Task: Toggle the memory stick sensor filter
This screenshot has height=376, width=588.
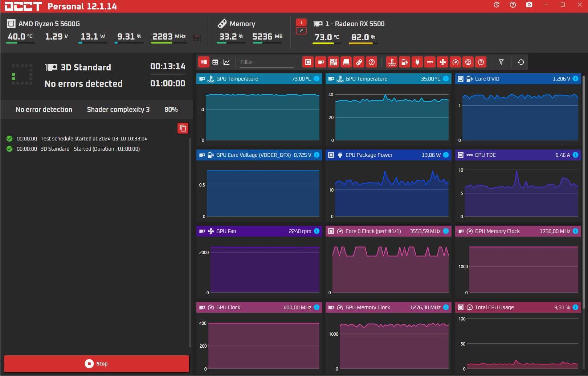Action: click(x=359, y=62)
